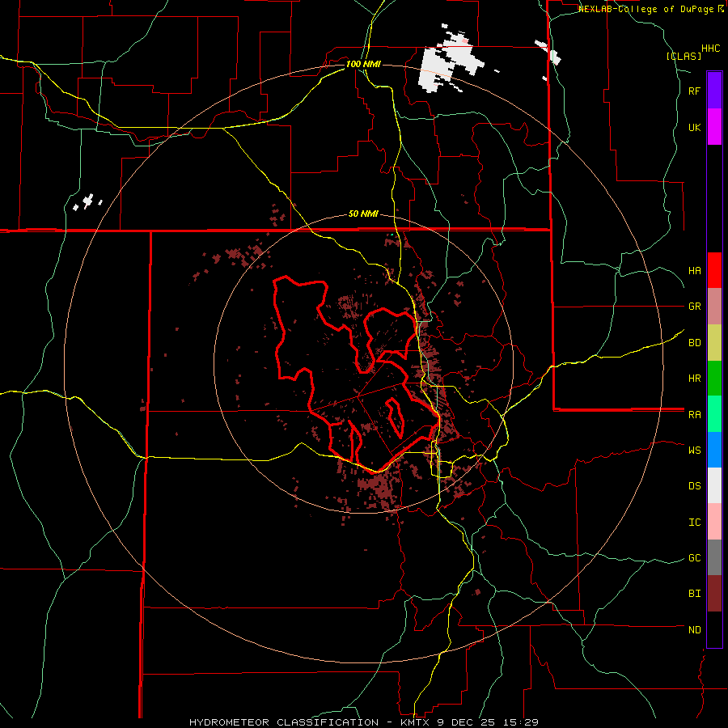728x728 pixels.
Task: Click the large white dry snow echo
Action: click(x=450, y=61)
